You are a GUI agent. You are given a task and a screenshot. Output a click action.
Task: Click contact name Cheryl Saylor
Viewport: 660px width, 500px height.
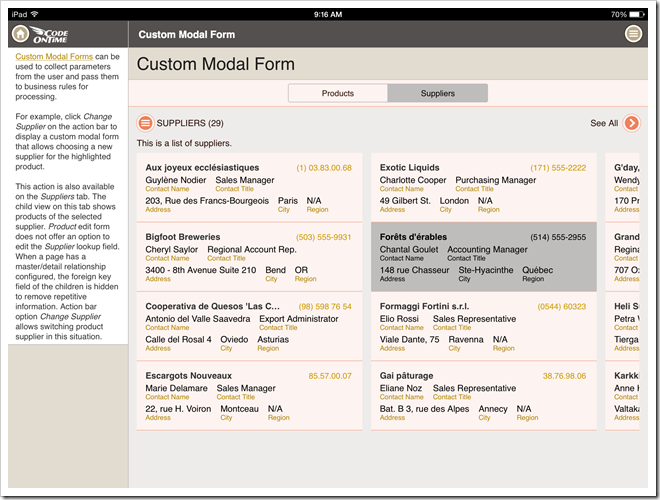point(171,250)
